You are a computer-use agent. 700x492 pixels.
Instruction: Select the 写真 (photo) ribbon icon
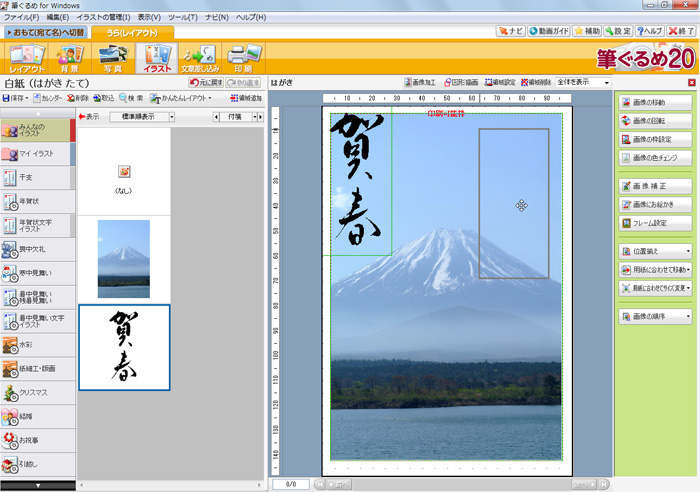click(x=112, y=58)
